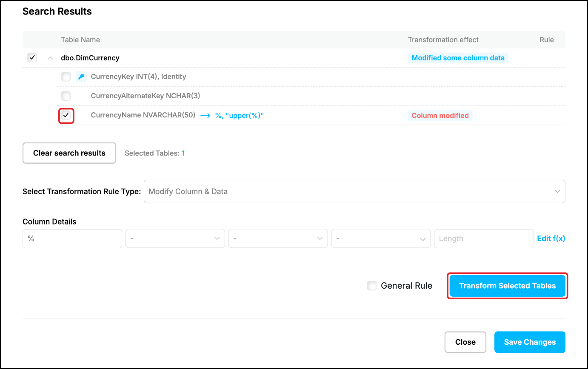Collapse the dbo.DimCurrency table row
This screenshot has width=588, height=369.
[x=50, y=58]
